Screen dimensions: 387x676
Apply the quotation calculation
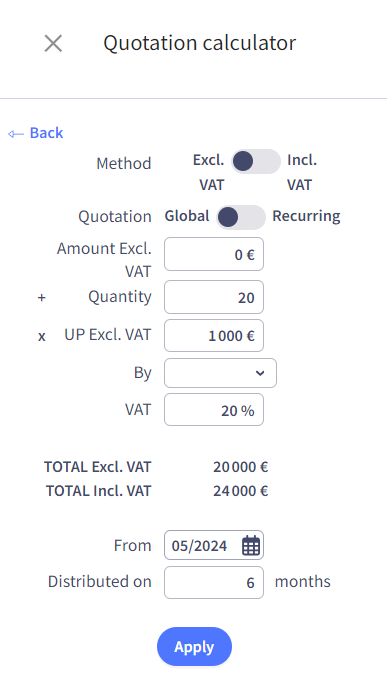pyautogui.click(x=194, y=647)
